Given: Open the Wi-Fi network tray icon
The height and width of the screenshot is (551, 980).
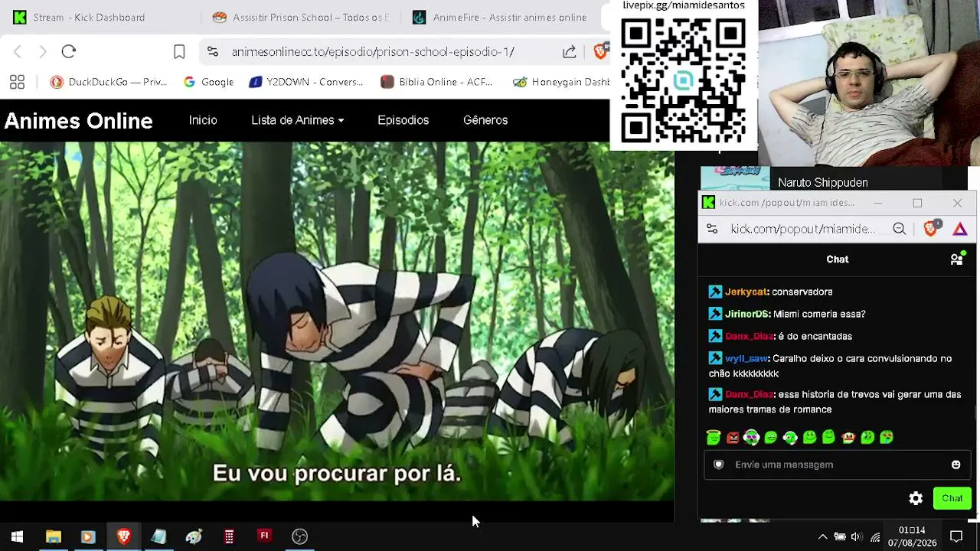Looking at the screenshot, I should [x=875, y=536].
